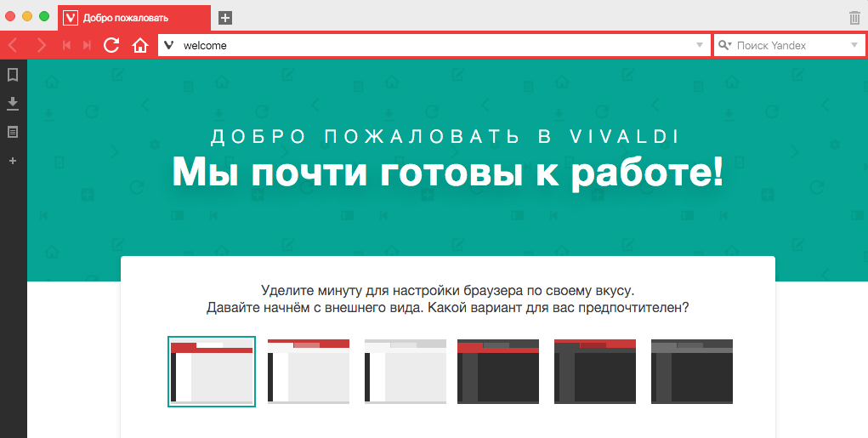This screenshot has width=868, height=438.
Task: Expand the address bar history dropdown
Action: coord(700,45)
